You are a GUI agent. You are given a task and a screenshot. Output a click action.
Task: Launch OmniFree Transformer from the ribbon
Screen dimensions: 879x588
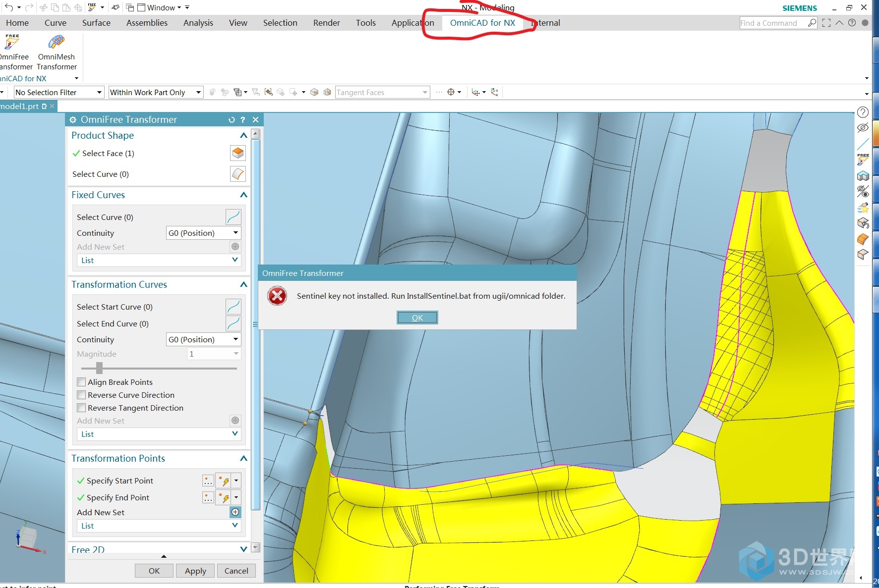15,53
